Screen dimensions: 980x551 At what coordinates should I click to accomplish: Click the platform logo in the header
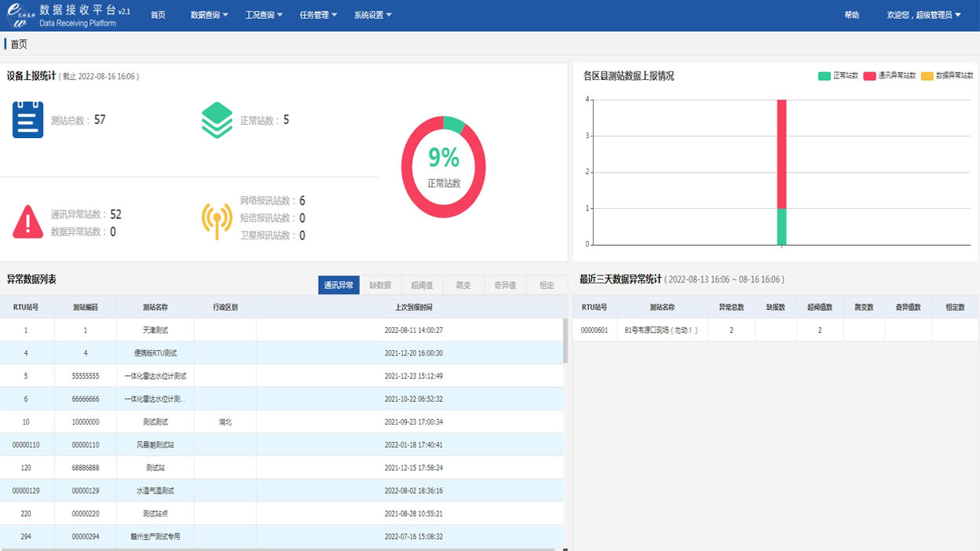tap(19, 16)
